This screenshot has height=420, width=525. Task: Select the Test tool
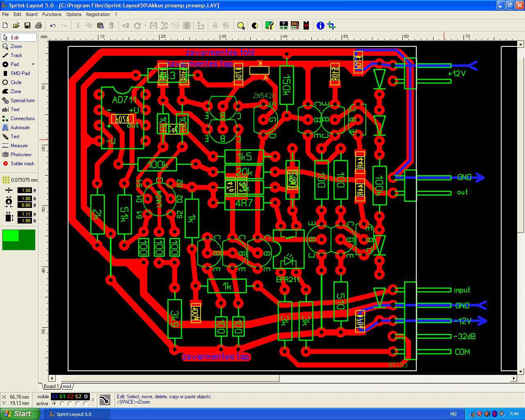[19, 137]
